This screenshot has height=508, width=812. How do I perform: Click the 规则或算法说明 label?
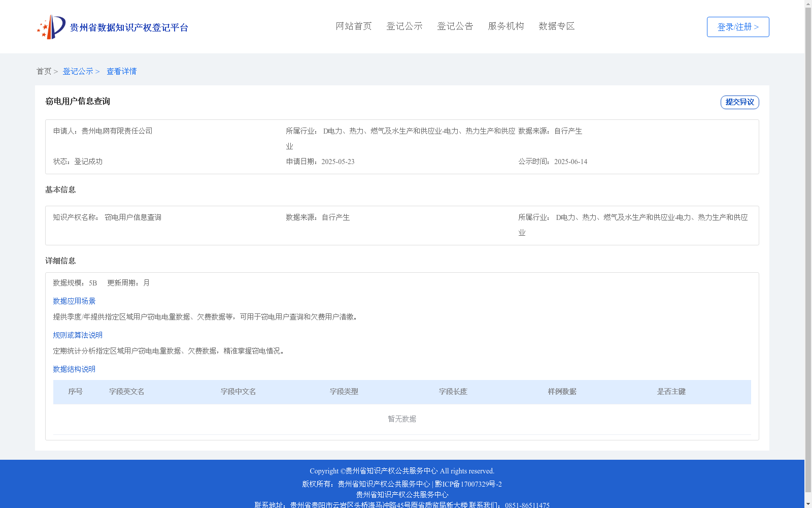(x=78, y=335)
